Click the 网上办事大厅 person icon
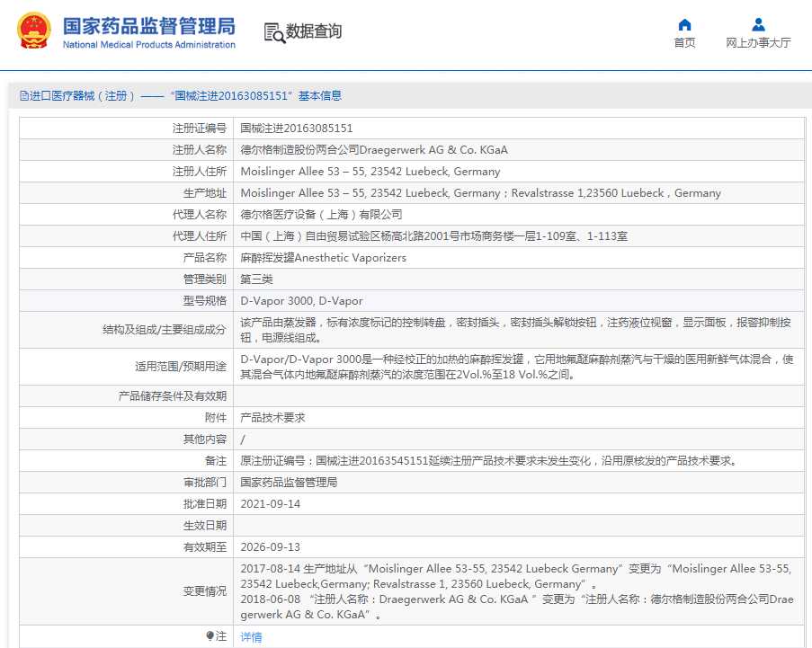Image resolution: width=812 pixels, height=648 pixels. [x=758, y=24]
